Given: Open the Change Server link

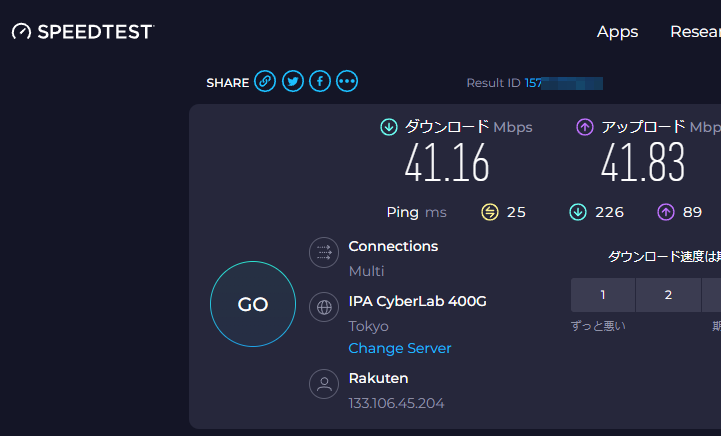Looking at the screenshot, I should coord(400,348).
